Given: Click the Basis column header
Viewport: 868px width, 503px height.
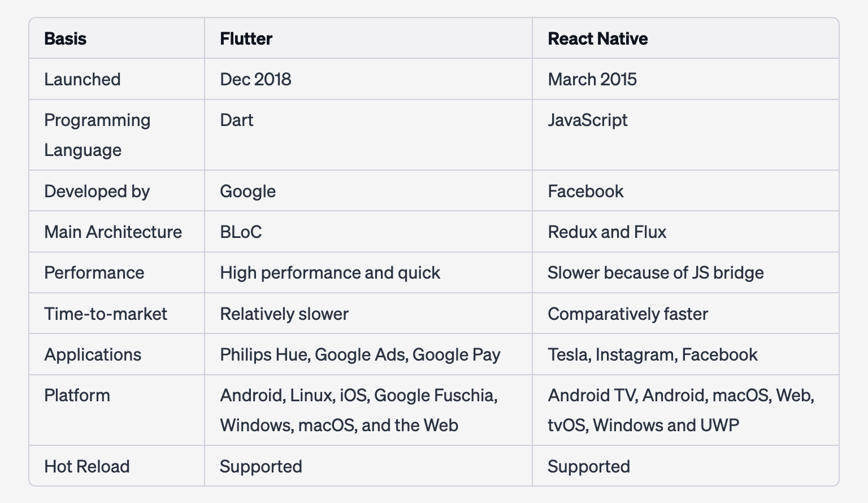Looking at the screenshot, I should 65,38.
